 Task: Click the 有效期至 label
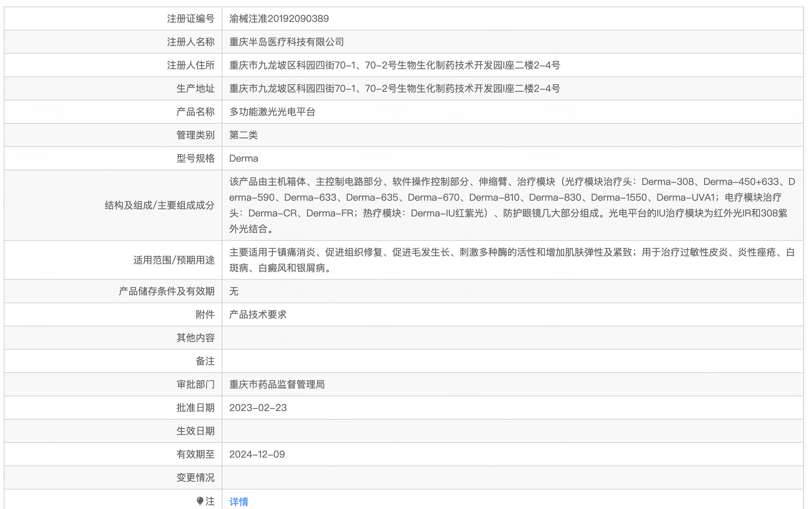point(196,454)
